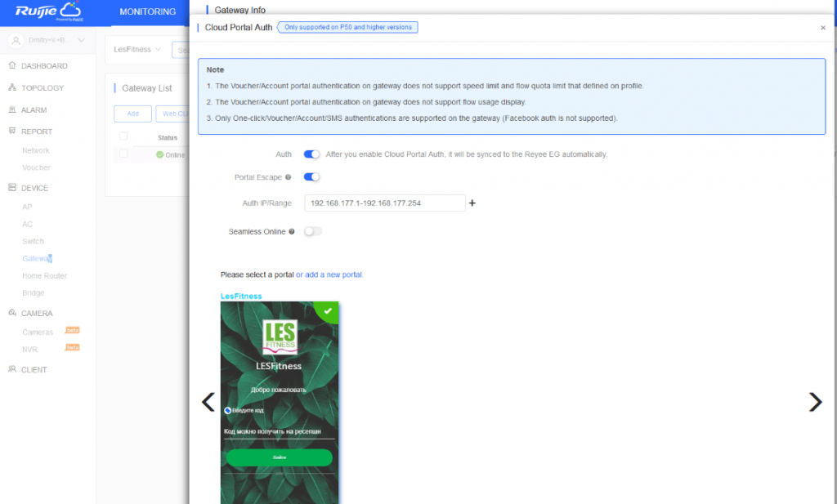This screenshot has width=837, height=504.
Task: Enable the Seamless Online toggle
Action: (312, 231)
